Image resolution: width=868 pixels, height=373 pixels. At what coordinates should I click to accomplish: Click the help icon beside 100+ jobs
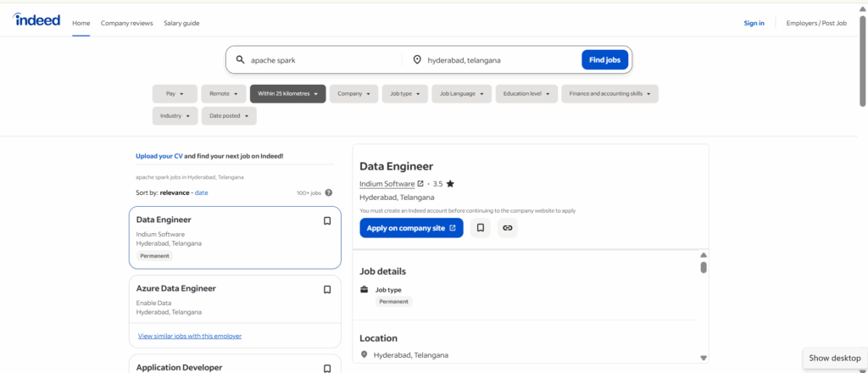click(x=328, y=193)
